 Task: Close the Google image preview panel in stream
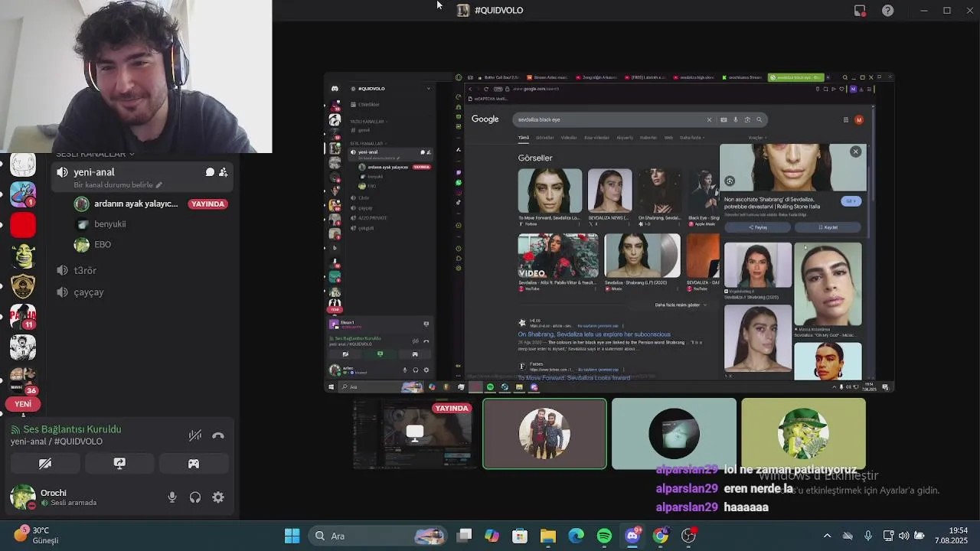point(855,152)
